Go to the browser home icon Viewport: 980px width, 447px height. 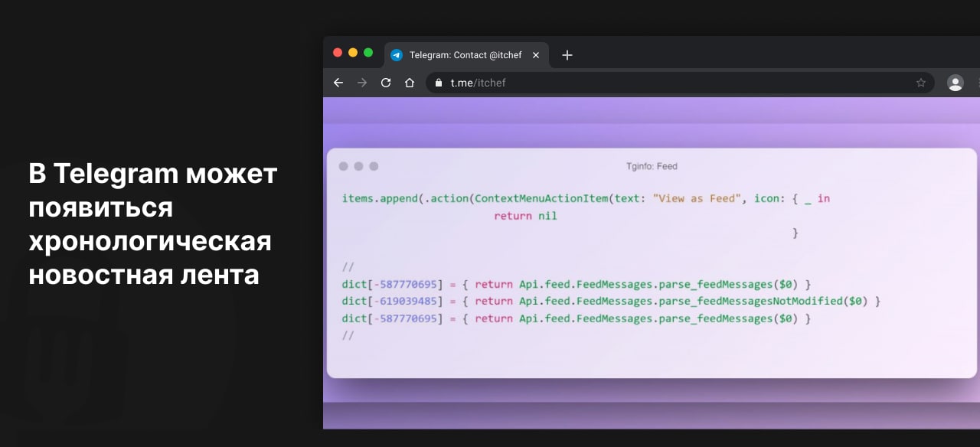[x=410, y=83]
